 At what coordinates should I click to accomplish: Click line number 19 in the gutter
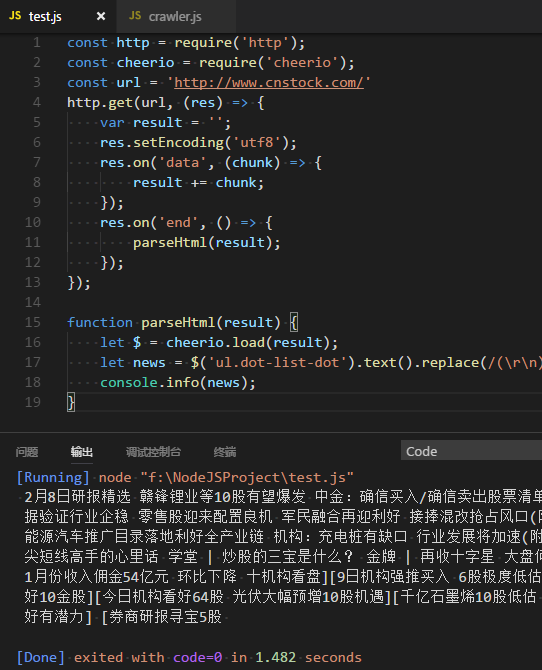point(33,402)
